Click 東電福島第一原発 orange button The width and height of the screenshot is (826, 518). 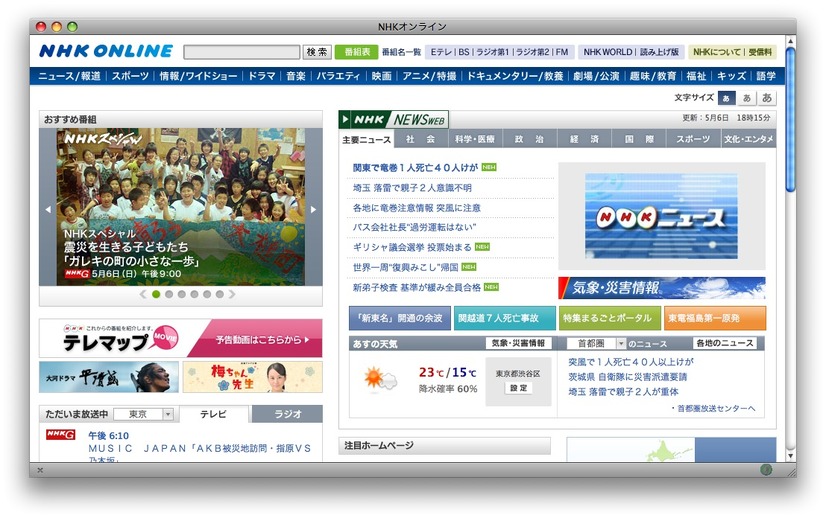tap(715, 318)
